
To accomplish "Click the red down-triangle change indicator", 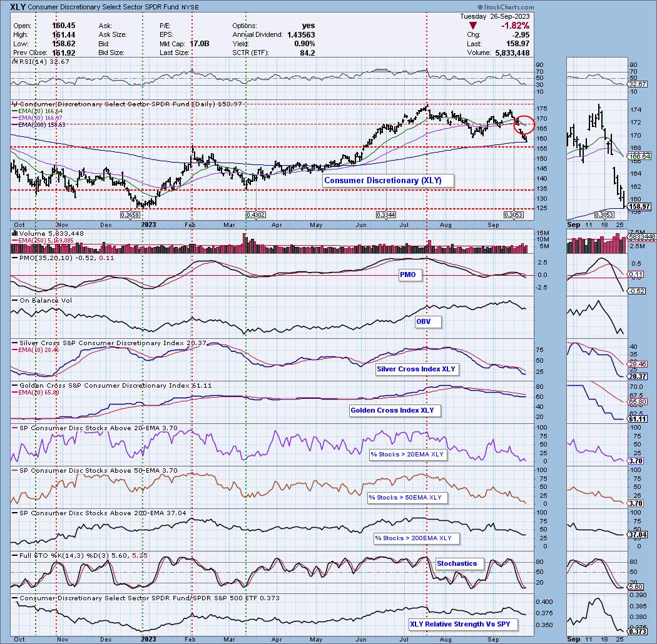I will click(x=472, y=26).
